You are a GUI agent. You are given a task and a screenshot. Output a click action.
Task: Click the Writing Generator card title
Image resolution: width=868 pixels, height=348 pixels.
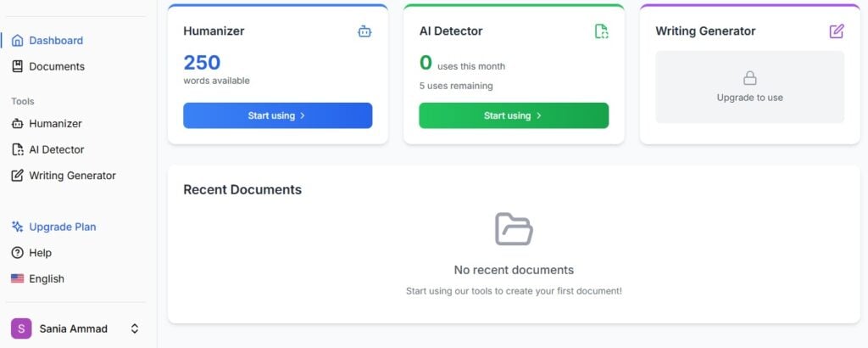pos(705,31)
